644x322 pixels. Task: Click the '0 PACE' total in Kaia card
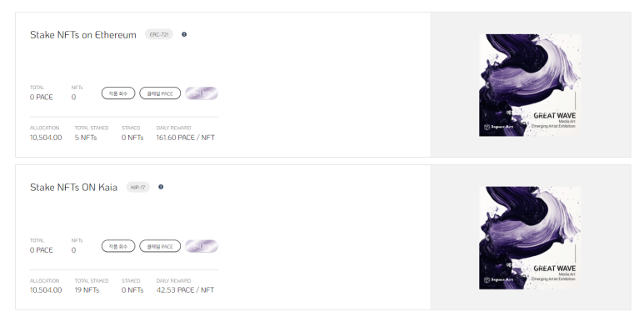[41, 250]
